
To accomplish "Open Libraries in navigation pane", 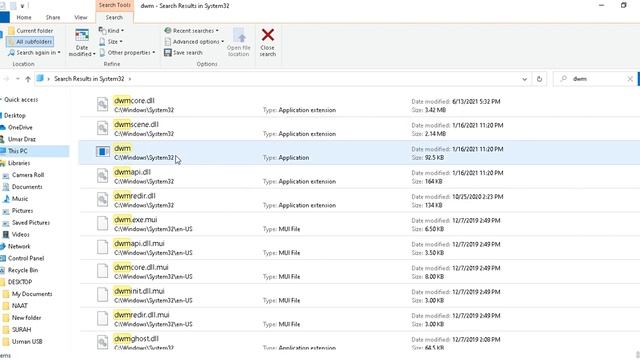I will click(19, 163).
